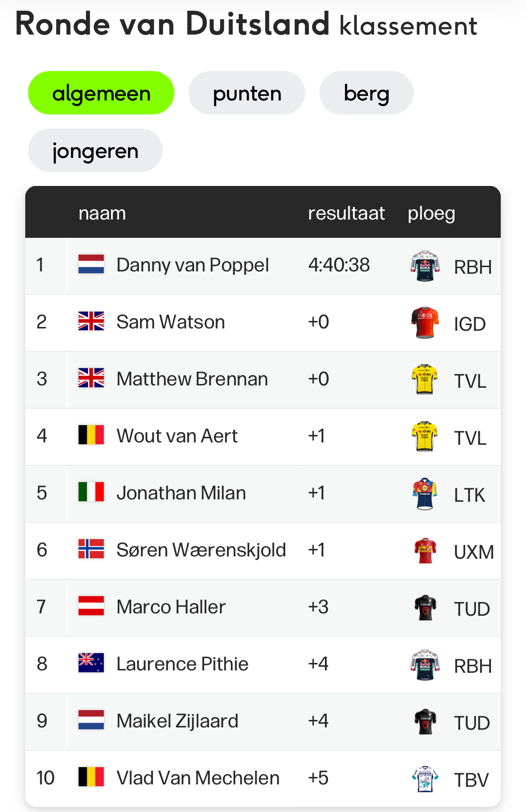Open rider Wout van Aert
This screenshot has width=526, height=812.
(177, 436)
